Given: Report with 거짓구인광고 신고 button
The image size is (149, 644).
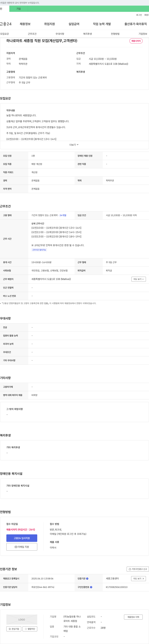Looking at the screenshot, I should coord(138,569).
